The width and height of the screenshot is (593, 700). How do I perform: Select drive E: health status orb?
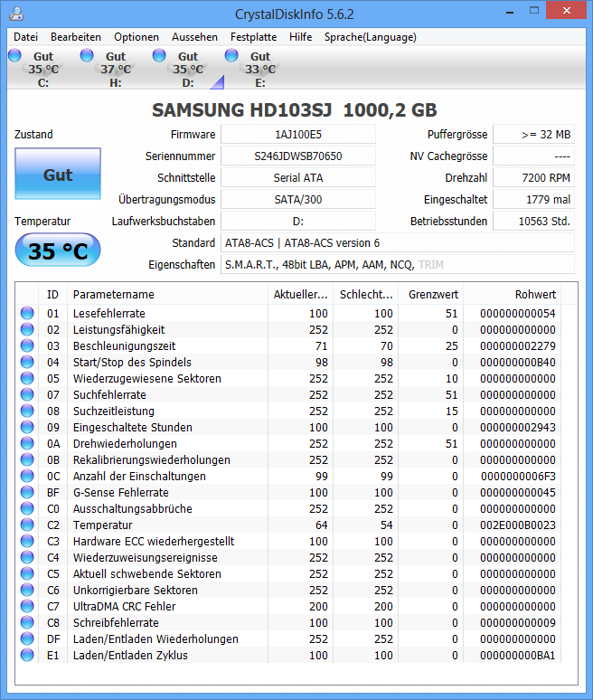[231, 55]
